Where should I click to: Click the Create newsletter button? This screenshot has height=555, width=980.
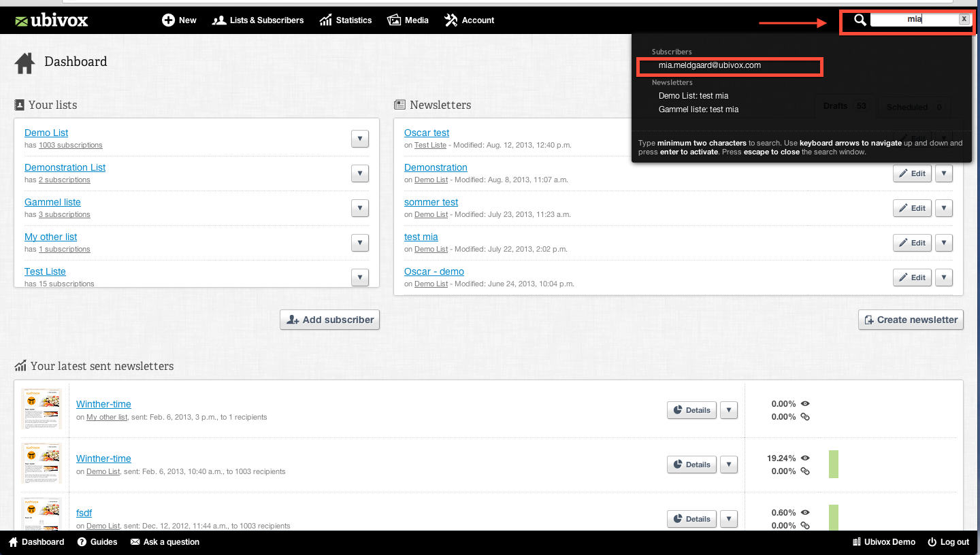pyautogui.click(x=911, y=320)
